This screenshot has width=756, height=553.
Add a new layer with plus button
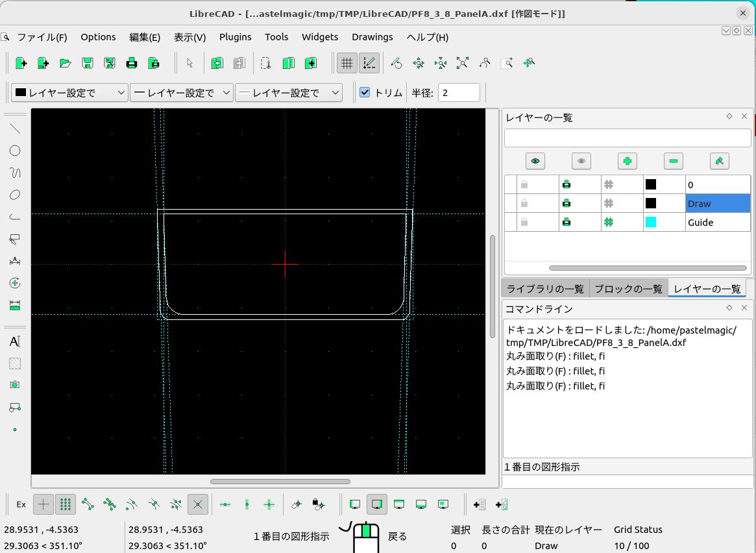click(627, 161)
